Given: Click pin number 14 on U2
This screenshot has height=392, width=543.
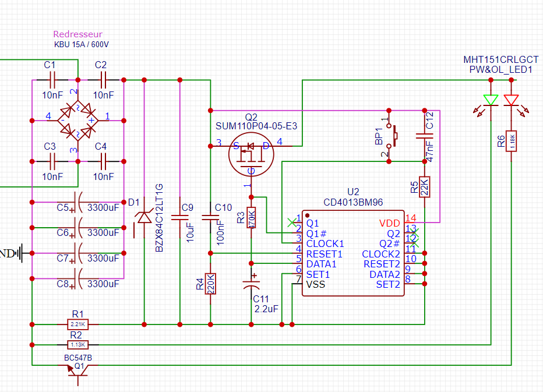Looking at the screenshot, I should (411, 218).
